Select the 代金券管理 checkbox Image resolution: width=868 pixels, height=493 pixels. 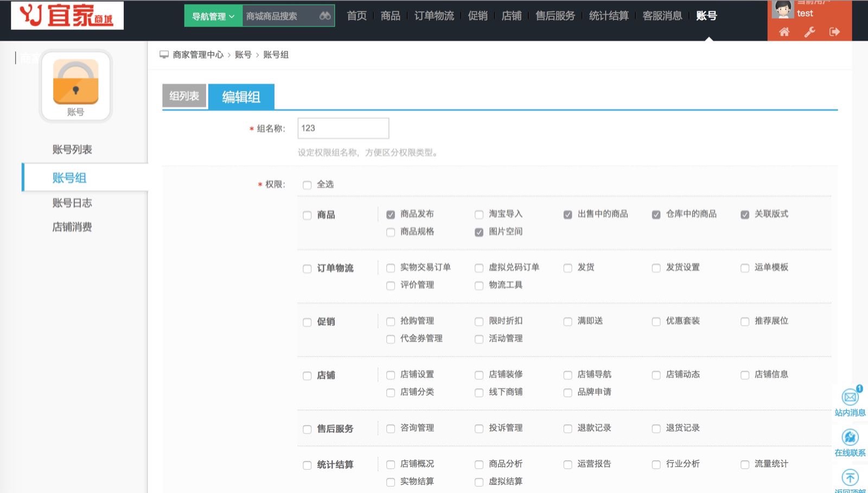coord(391,339)
